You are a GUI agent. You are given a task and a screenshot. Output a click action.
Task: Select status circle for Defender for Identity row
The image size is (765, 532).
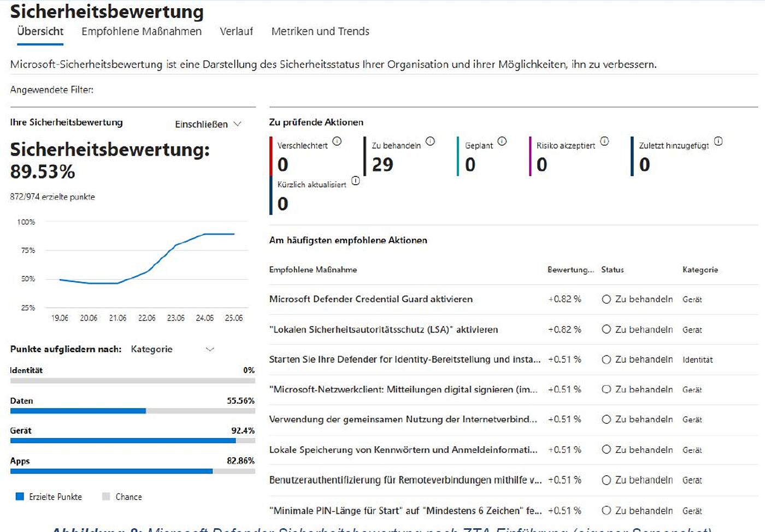(606, 359)
